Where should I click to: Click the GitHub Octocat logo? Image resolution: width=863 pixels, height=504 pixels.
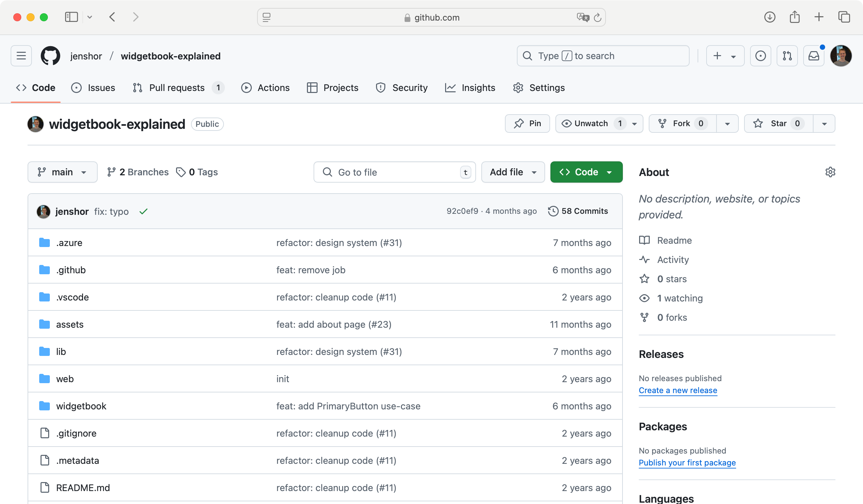coord(50,56)
